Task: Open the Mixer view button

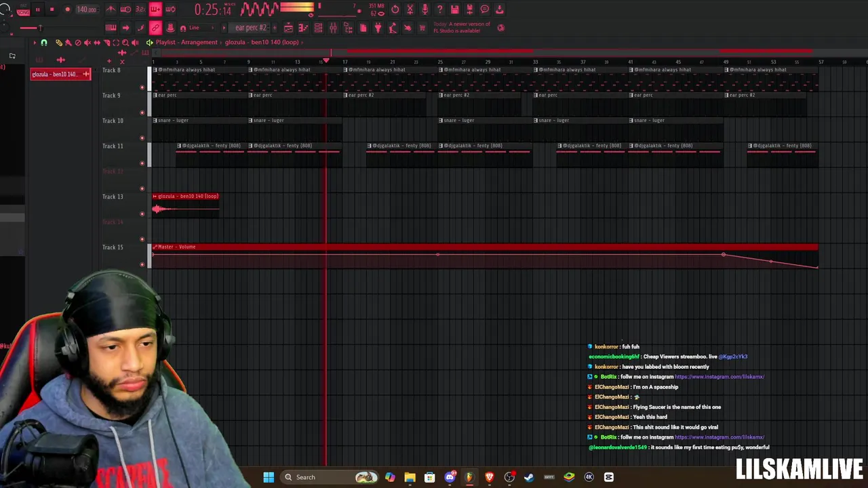Action: click(x=333, y=28)
